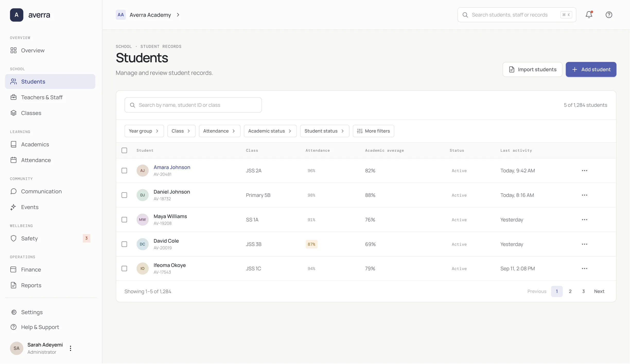Click David Cole's 87% attendance badge
This screenshot has height=364, width=630.
pos(311,244)
